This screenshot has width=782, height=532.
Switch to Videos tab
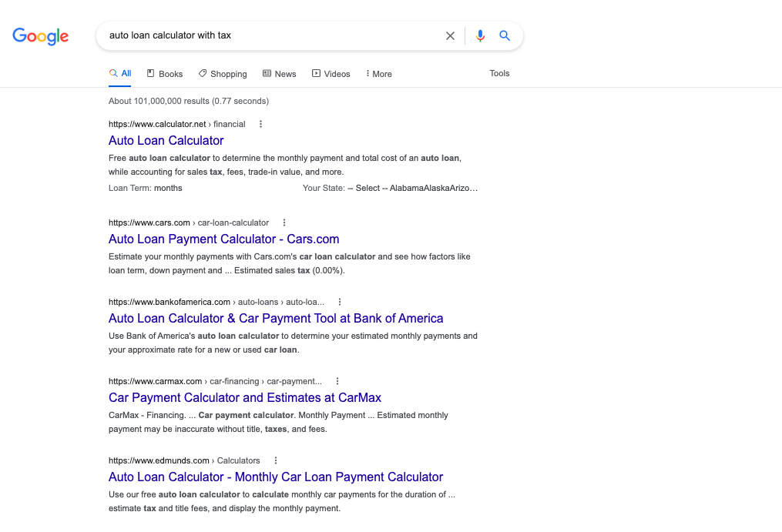click(x=331, y=74)
